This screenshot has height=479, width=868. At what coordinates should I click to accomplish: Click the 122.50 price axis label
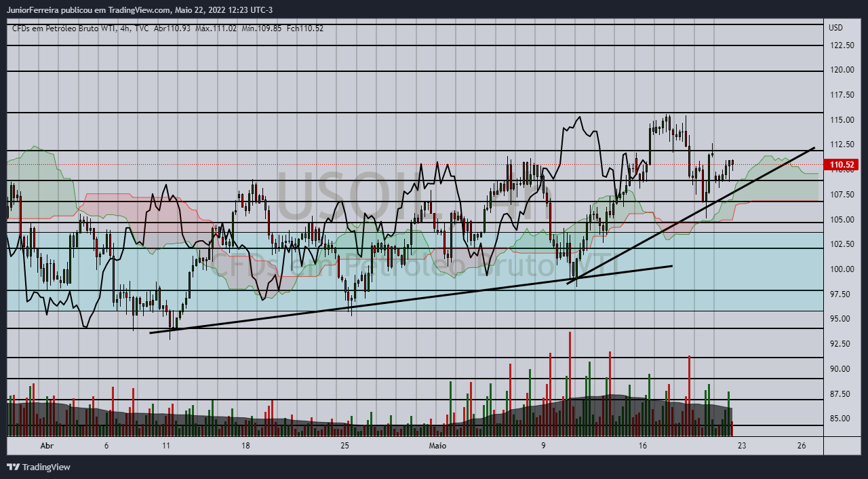click(x=842, y=45)
